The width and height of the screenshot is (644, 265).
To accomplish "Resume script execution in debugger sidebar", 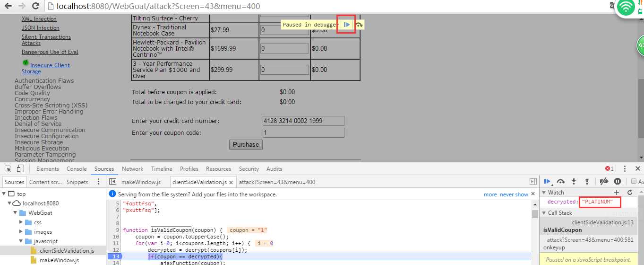I will (x=547, y=182).
